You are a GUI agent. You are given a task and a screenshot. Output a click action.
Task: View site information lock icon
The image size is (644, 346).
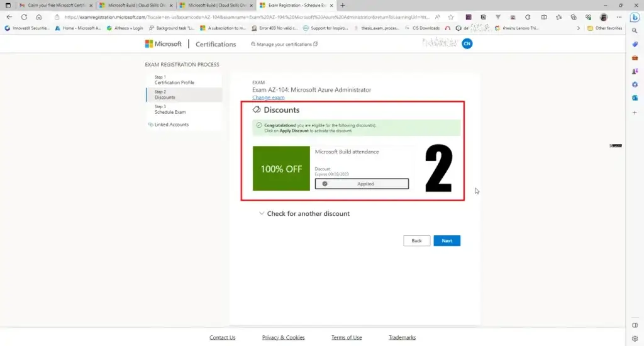[57, 17]
